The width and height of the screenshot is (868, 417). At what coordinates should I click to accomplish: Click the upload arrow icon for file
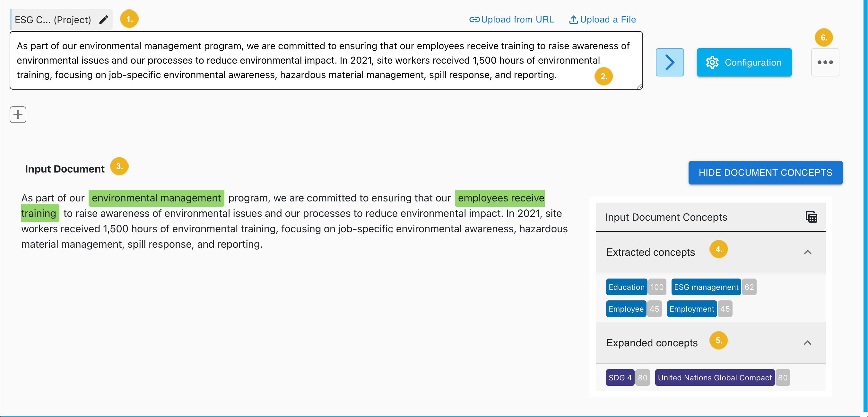click(x=573, y=20)
